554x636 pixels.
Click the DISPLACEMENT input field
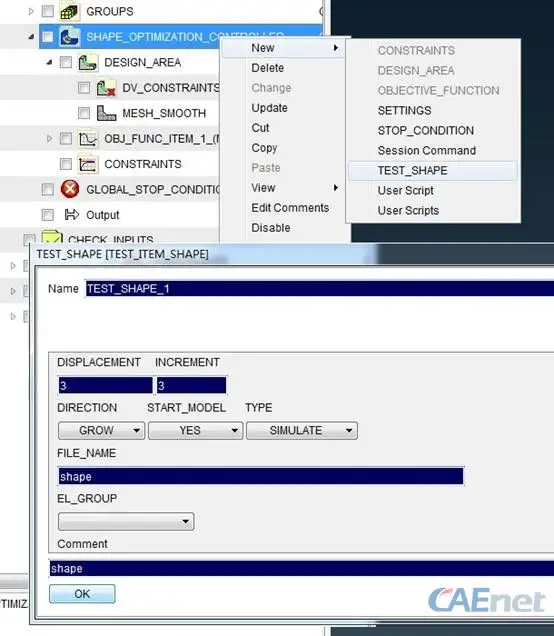coord(105,385)
